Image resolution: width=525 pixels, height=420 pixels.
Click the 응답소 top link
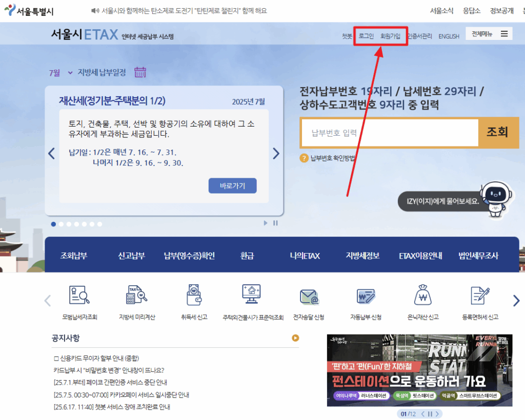472,11
